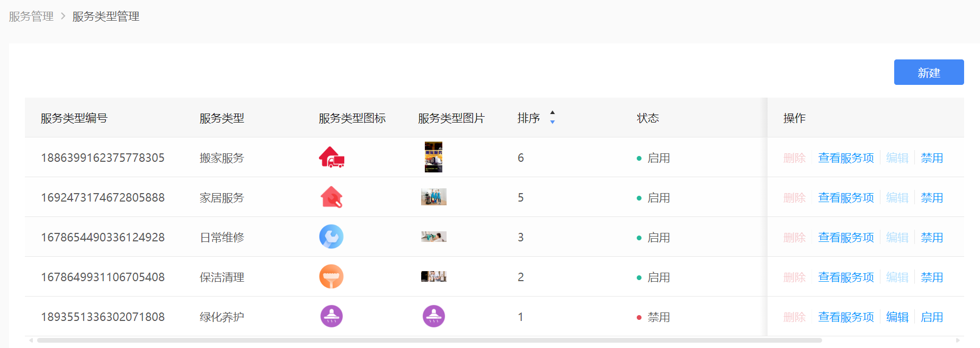This screenshot has width=980, height=348.
Task: Open the 搬家服务 type picture thumbnail
Action: point(433,157)
